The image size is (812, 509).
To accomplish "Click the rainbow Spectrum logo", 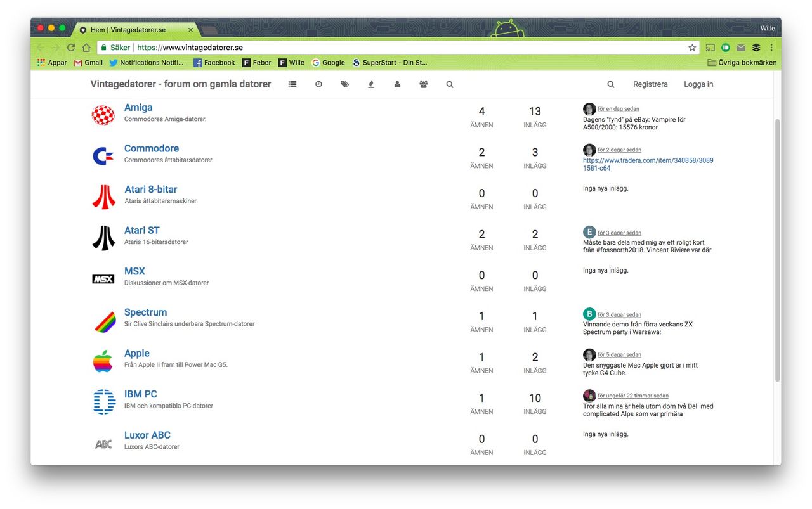I will (105, 321).
